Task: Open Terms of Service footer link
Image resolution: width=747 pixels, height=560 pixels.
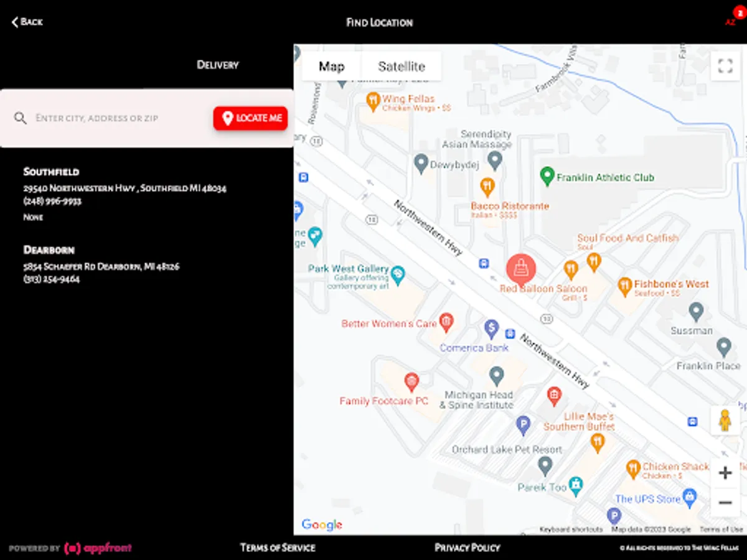Action: pos(278,548)
